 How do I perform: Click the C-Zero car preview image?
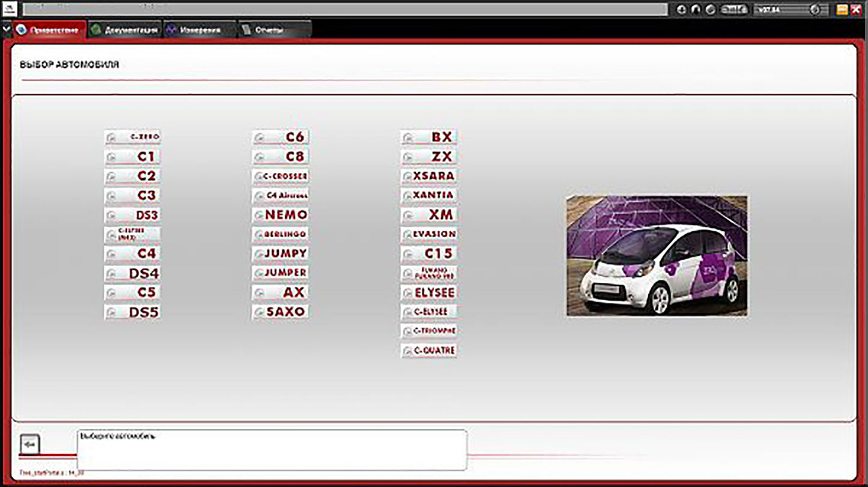(657, 255)
